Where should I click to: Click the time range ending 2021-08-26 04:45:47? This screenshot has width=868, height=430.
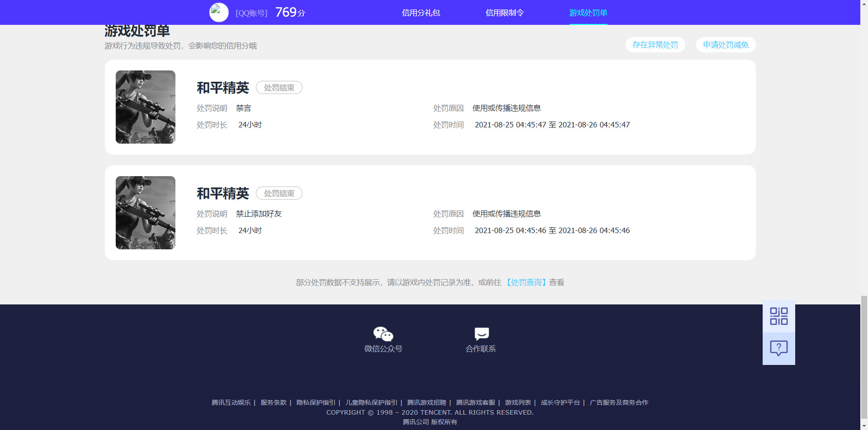pyautogui.click(x=552, y=125)
